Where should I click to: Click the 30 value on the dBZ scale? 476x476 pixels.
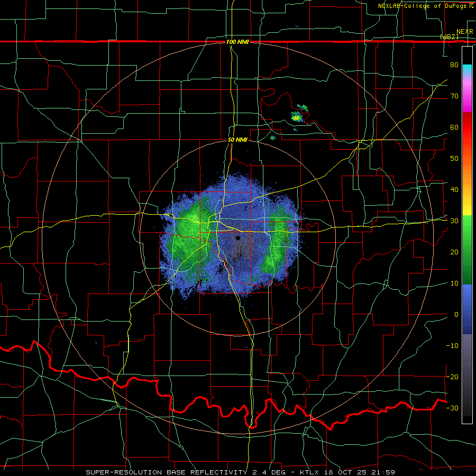click(x=454, y=221)
